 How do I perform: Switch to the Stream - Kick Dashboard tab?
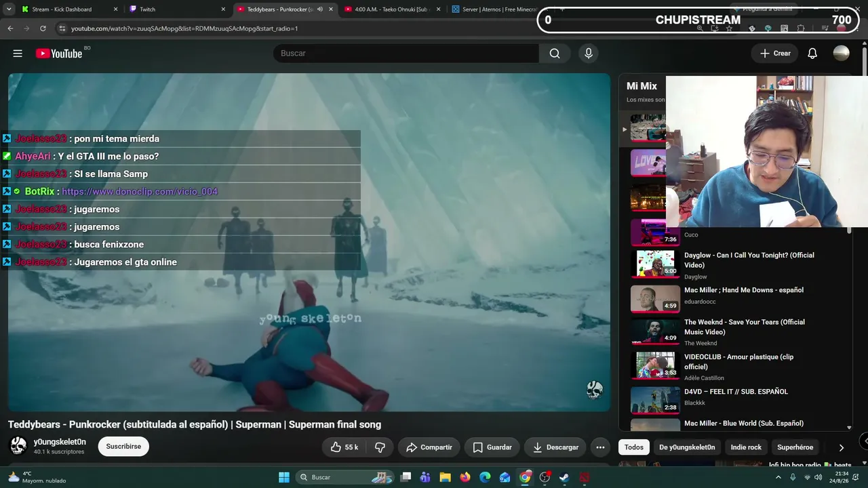(x=69, y=9)
